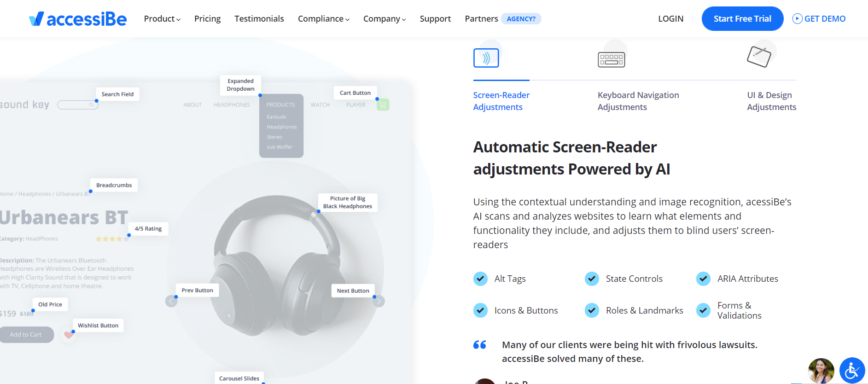
Task: Click the Breadcrumbs label tag
Action: tap(114, 185)
